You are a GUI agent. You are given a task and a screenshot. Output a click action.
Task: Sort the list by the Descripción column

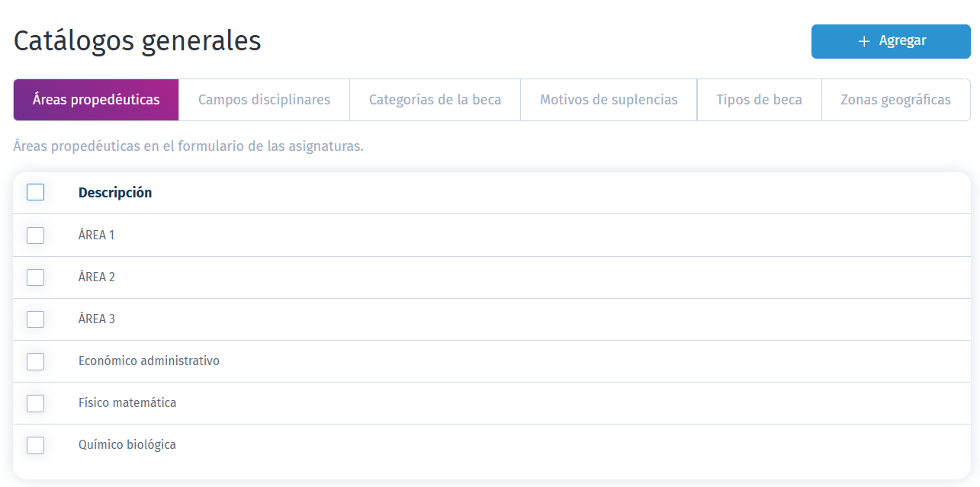[x=115, y=192]
